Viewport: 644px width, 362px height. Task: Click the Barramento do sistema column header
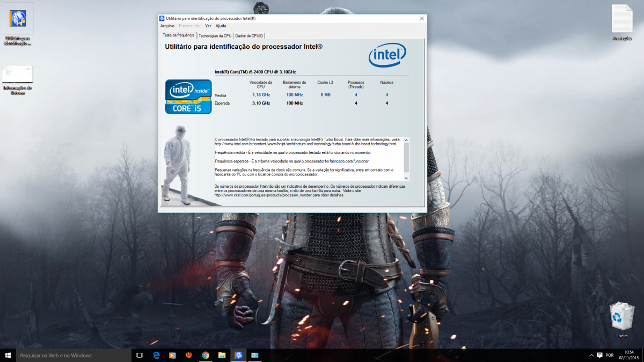coord(294,84)
